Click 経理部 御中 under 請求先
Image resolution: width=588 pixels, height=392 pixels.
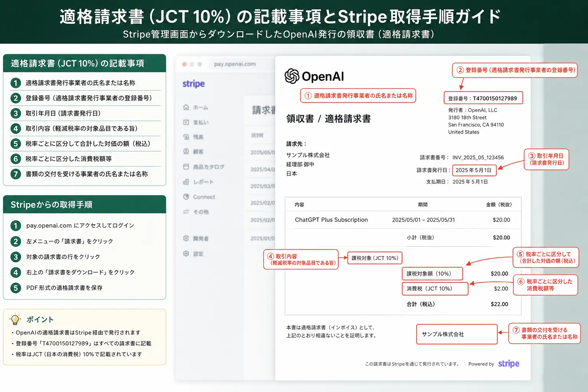coord(300,164)
